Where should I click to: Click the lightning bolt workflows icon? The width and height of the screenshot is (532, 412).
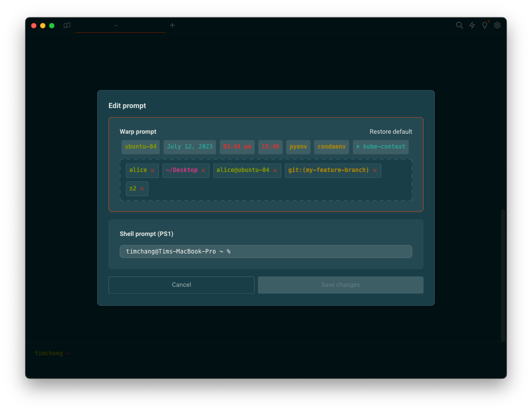click(472, 25)
